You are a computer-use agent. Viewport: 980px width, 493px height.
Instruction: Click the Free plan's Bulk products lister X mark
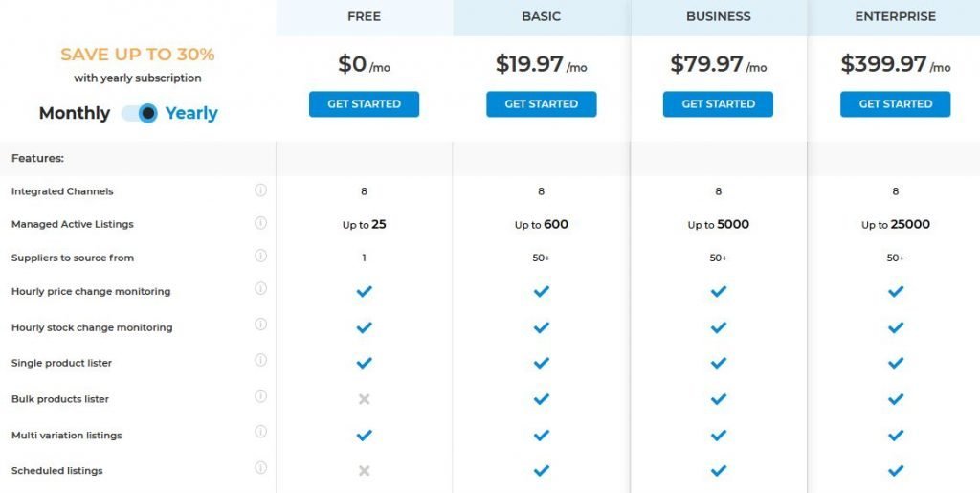pos(364,399)
